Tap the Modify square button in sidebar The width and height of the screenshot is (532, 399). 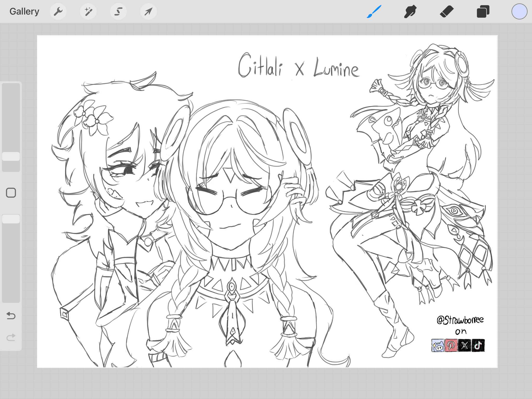(x=11, y=193)
